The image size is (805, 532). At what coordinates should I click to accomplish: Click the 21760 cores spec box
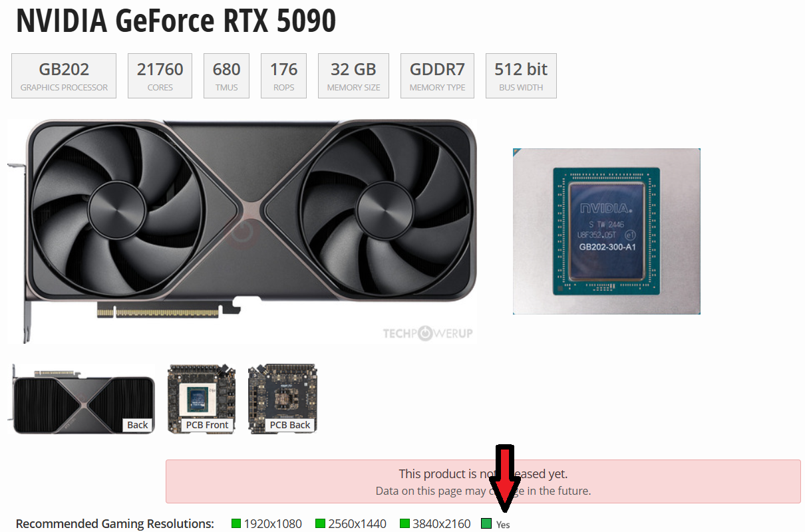160,76
